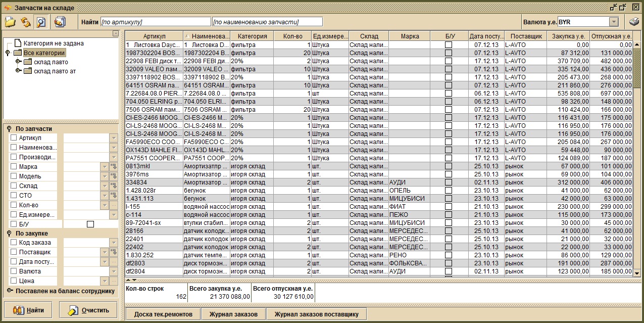The height and width of the screenshot is (323, 644).
Task: Click the Марка selection arrow icon
Action: [x=114, y=167]
